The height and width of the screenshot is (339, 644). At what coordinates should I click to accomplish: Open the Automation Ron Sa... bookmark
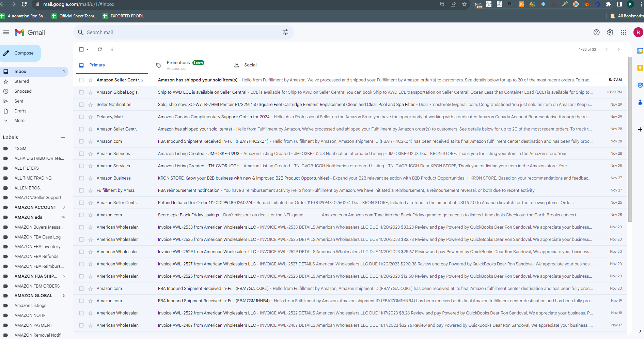click(x=23, y=16)
